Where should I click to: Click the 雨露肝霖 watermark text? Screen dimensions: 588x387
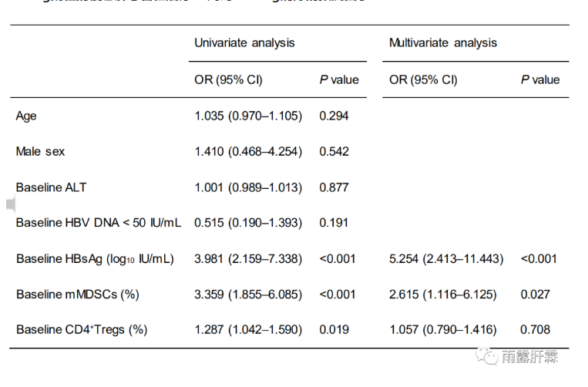(x=529, y=356)
